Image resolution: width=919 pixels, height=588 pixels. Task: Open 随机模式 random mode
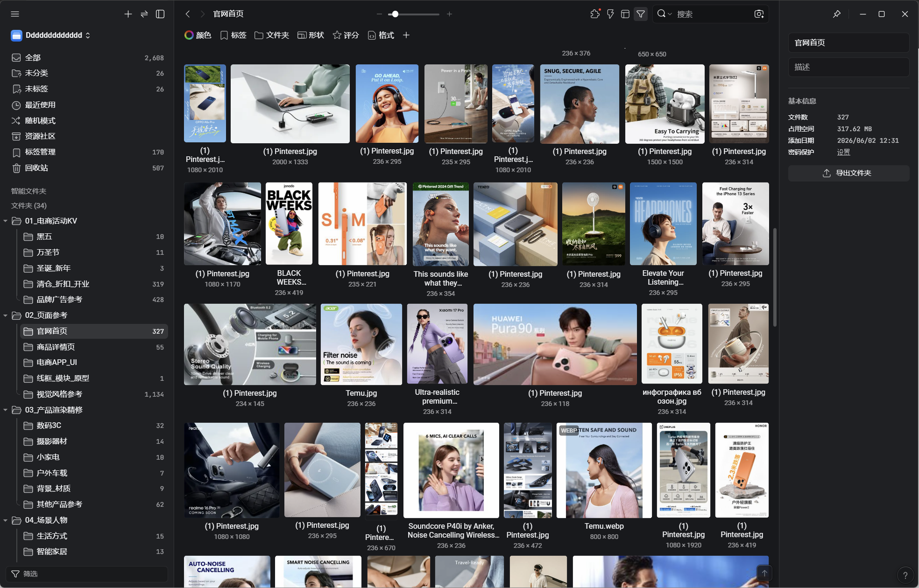(87, 120)
